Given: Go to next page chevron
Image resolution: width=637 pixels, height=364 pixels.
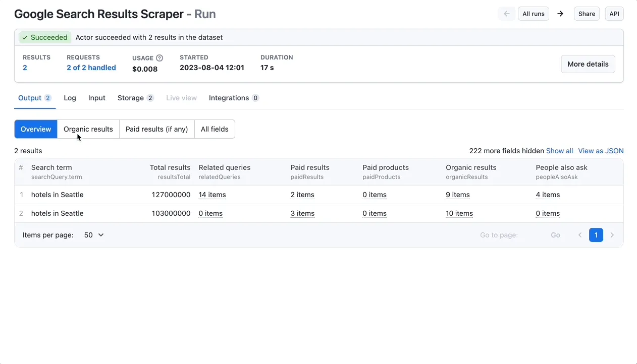Looking at the screenshot, I should pos(612,235).
